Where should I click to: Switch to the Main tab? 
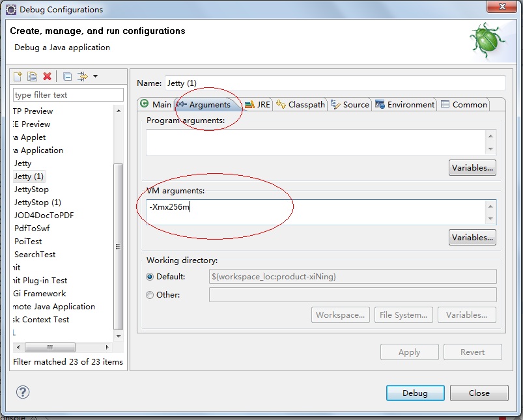(156, 104)
